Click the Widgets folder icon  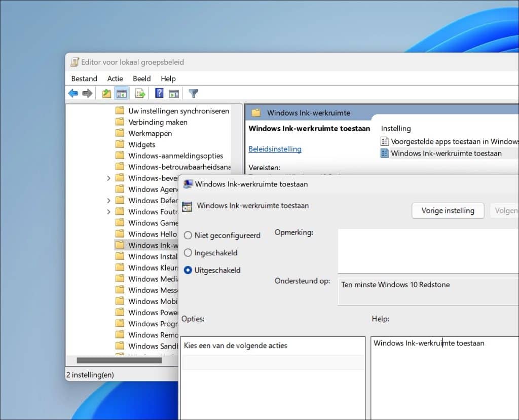[120, 144]
